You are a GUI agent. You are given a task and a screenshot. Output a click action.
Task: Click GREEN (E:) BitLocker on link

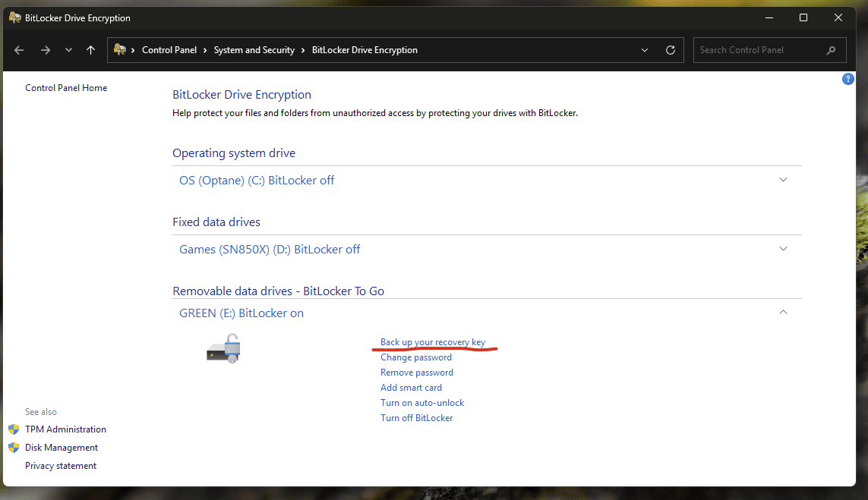[241, 313]
